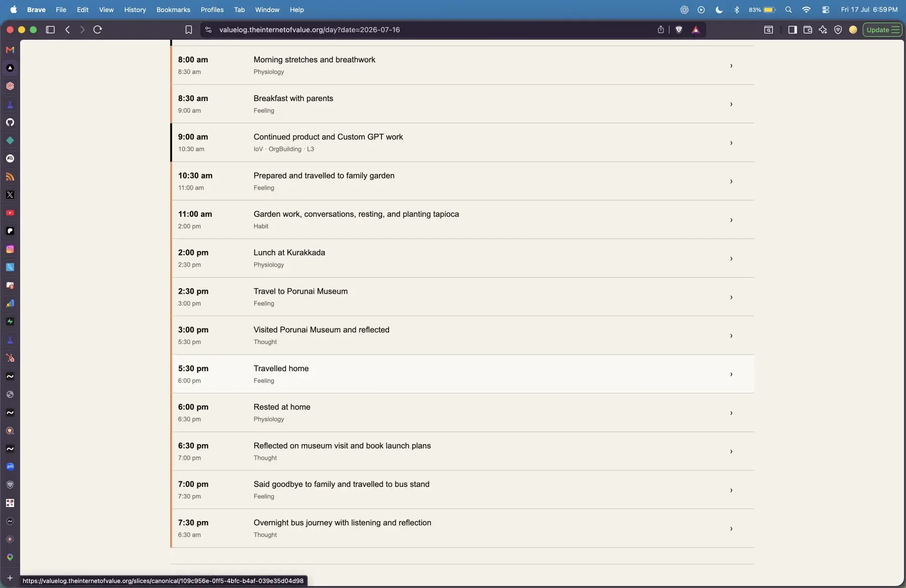Open the File menu
This screenshot has height=588, width=906.
(61, 10)
